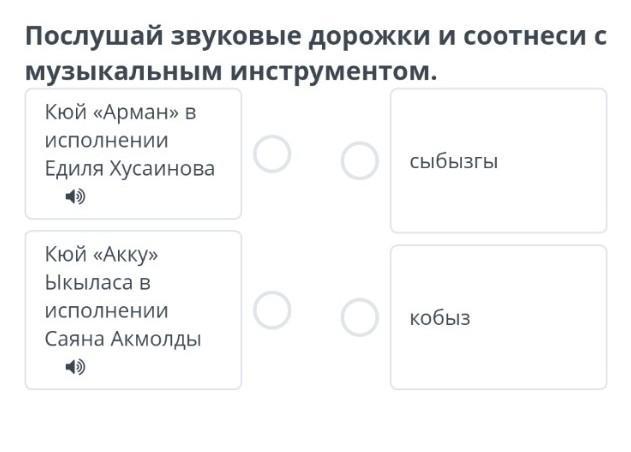Select the circle beside the «Акку» card

272,311
